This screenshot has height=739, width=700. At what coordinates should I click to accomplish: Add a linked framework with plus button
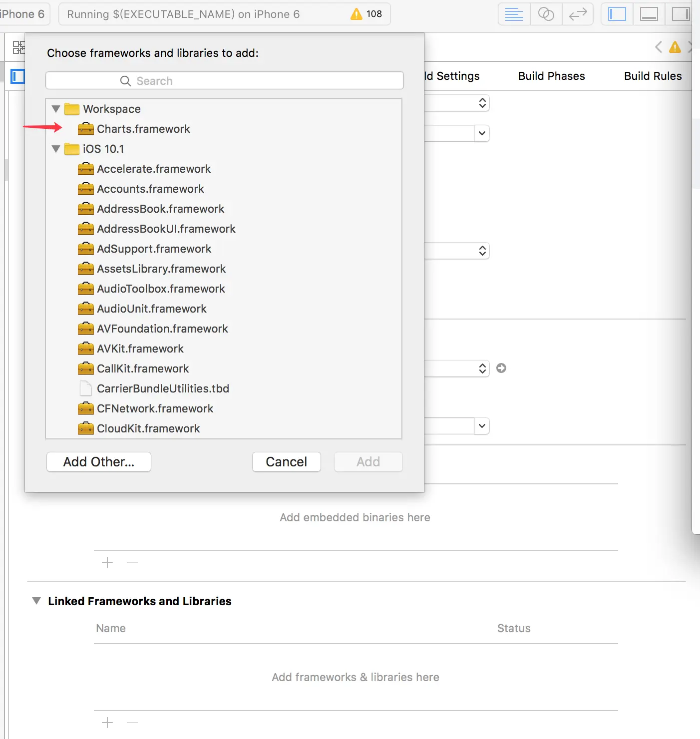point(107,723)
